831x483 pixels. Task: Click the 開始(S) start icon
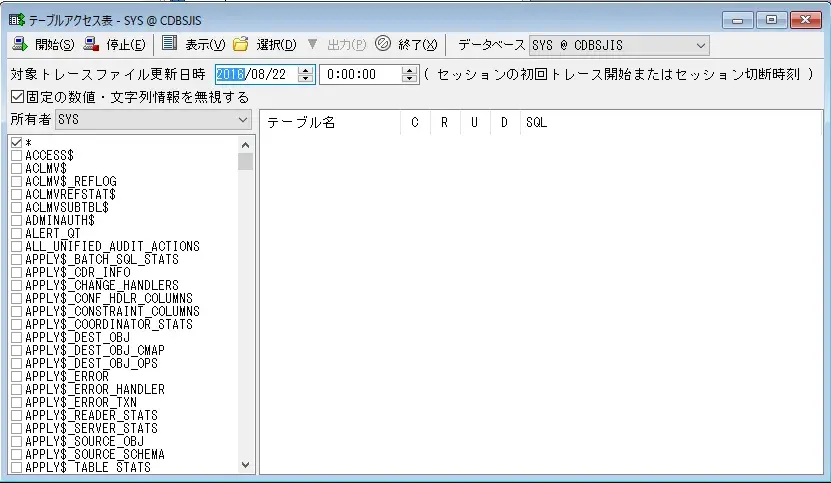tap(19, 44)
